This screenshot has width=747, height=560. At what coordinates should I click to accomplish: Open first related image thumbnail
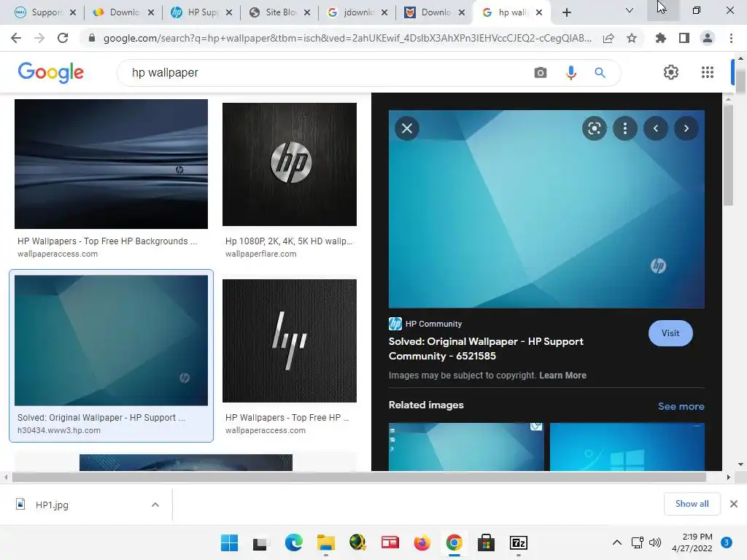466,447
